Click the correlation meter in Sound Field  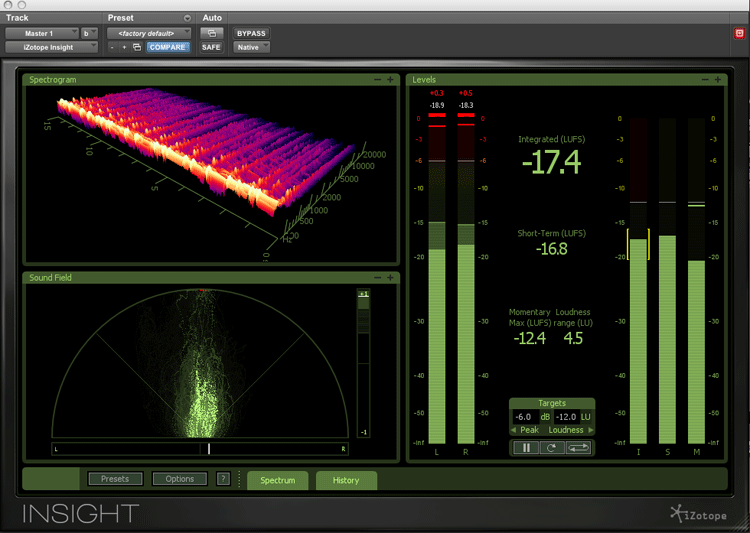364,363
